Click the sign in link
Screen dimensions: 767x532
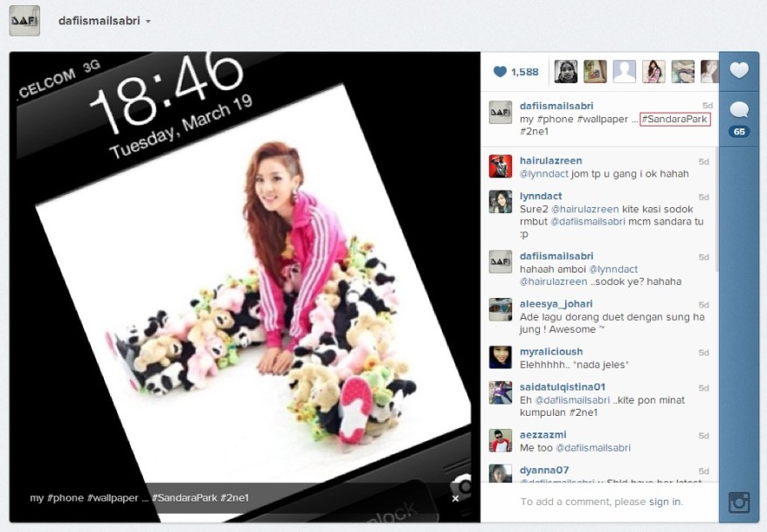[664, 501]
